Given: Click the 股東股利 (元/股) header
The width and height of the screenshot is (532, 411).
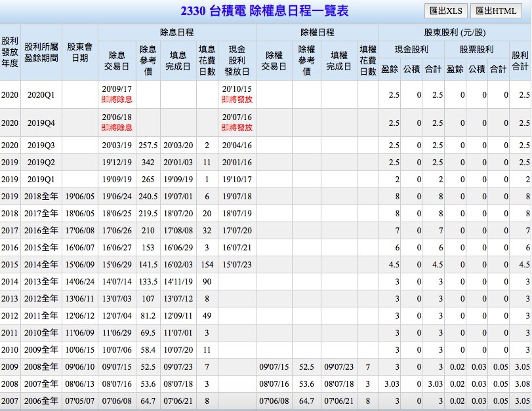Looking at the screenshot, I should (x=455, y=32).
